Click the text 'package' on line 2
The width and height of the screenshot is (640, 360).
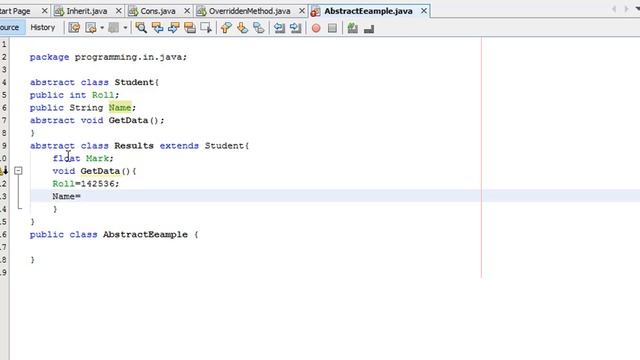point(49,57)
